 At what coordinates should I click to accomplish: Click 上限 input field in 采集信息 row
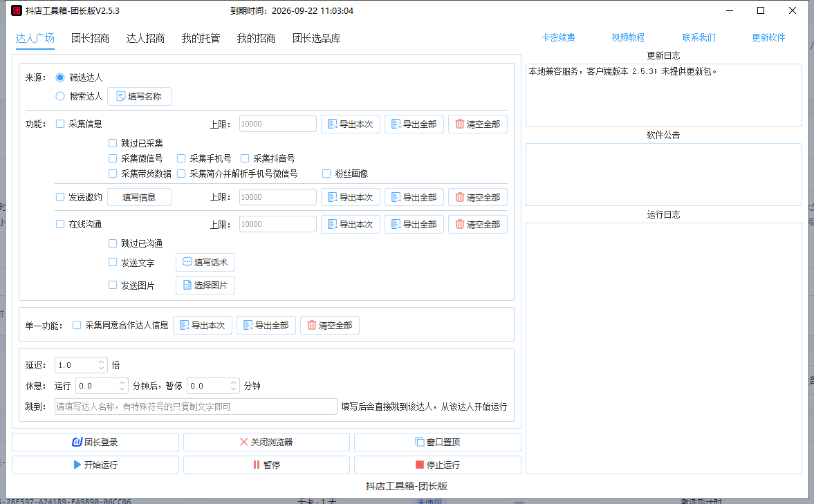[x=278, y=124]
